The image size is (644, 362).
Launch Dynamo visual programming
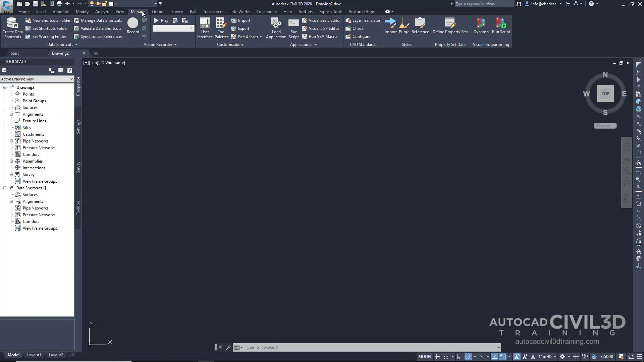coord(481,25)
